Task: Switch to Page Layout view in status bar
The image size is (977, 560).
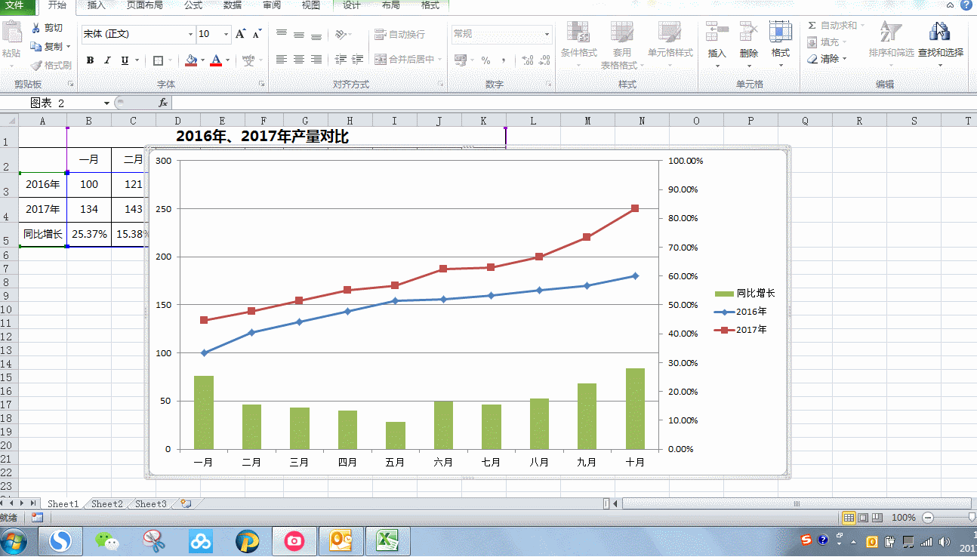Action: click(862, 518)
